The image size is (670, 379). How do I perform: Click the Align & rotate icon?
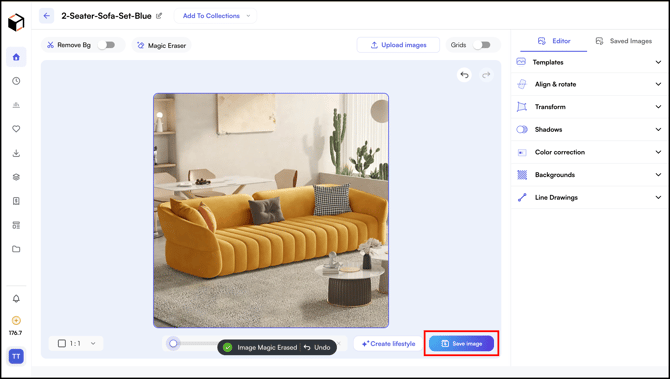coord(522,84)
